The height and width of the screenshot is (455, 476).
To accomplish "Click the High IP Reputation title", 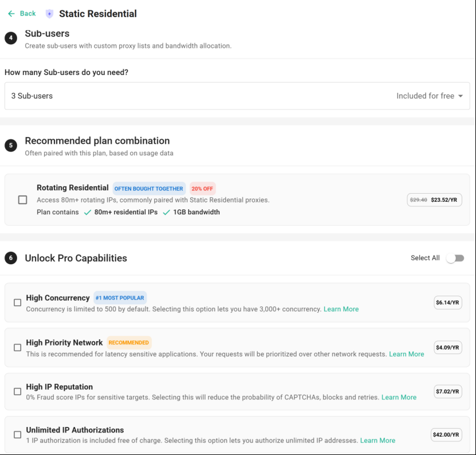I will [60, 387].
